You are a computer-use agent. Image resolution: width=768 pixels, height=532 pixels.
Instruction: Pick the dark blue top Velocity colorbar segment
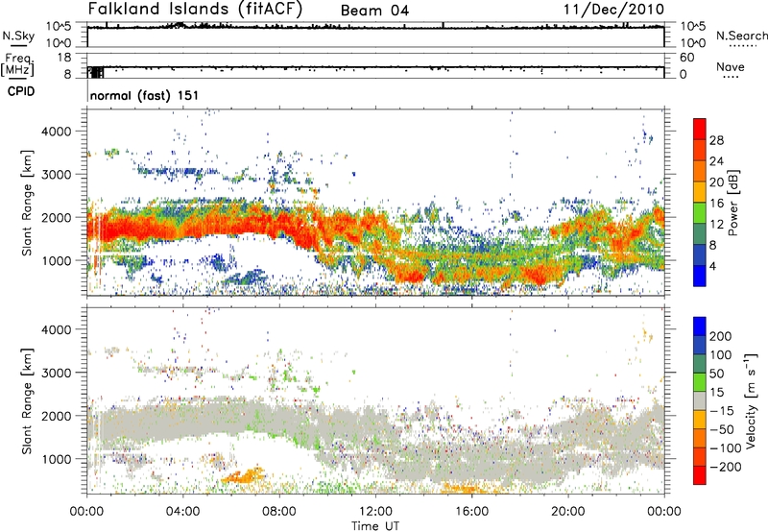click(700, 326)
